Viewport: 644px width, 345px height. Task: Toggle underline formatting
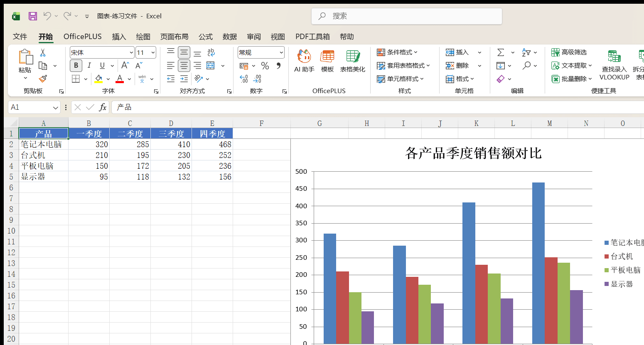102,66
